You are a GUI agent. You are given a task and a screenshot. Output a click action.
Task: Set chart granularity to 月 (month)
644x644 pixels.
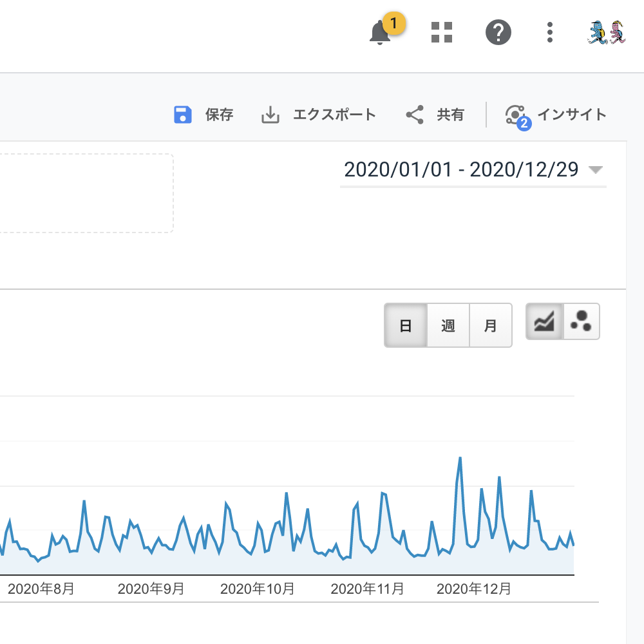[491, 326]
